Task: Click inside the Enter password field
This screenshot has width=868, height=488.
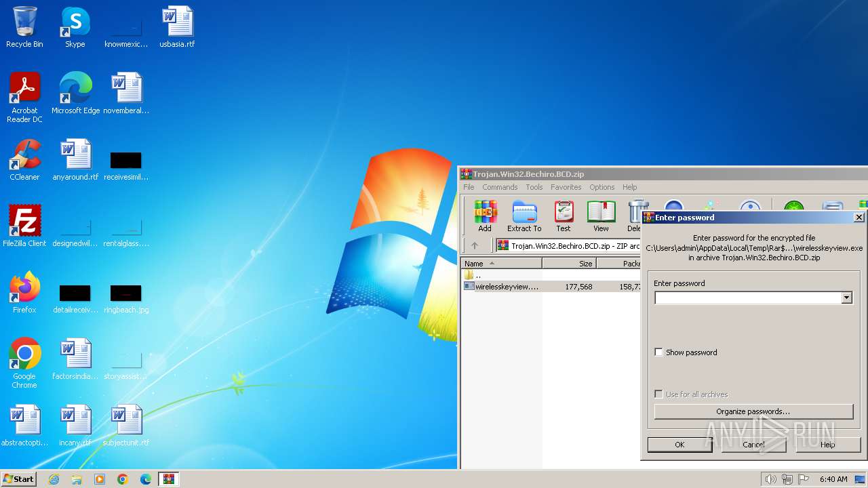Action: [748, 298]
